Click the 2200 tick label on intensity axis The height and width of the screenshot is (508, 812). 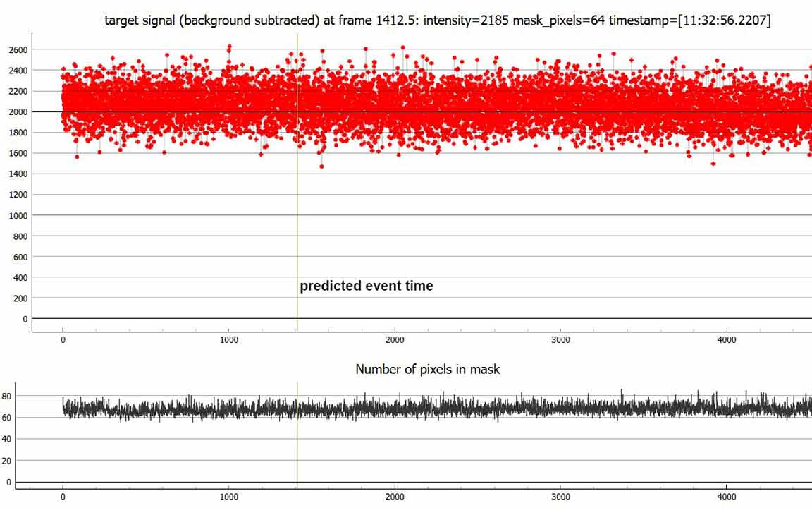point(18,91)
